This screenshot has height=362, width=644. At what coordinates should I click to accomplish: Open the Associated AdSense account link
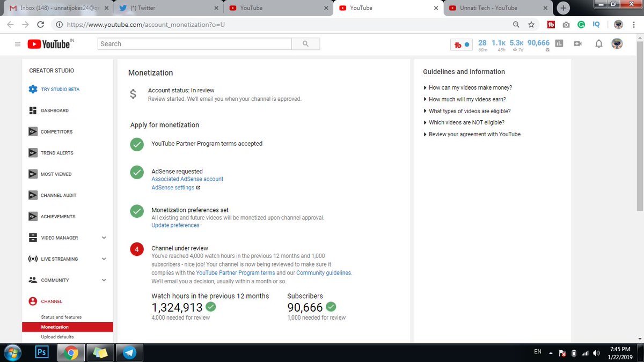pyautogui.click(x=187, y=179)
